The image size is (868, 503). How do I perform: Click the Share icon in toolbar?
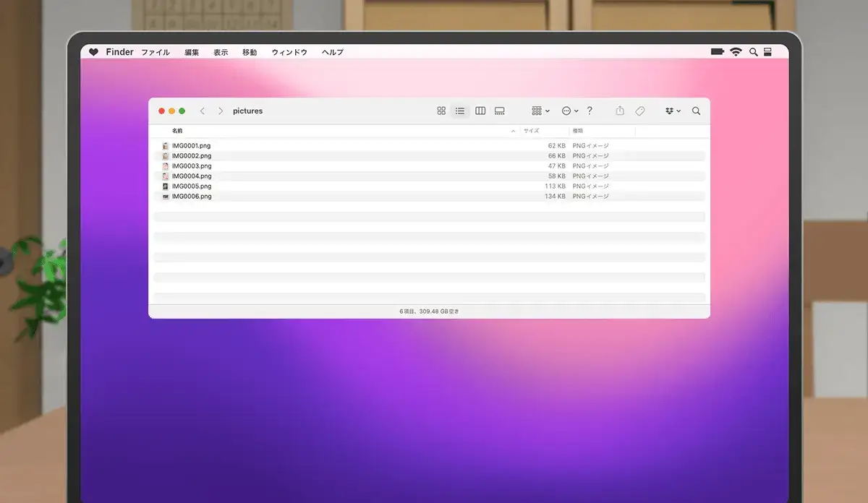click(620, 111)
